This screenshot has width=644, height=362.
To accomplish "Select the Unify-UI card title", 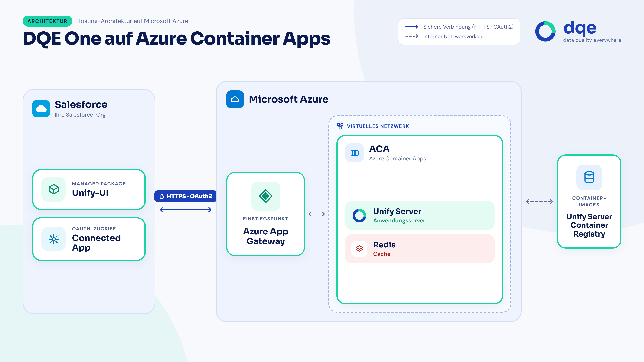I will [x=90, y=193].
